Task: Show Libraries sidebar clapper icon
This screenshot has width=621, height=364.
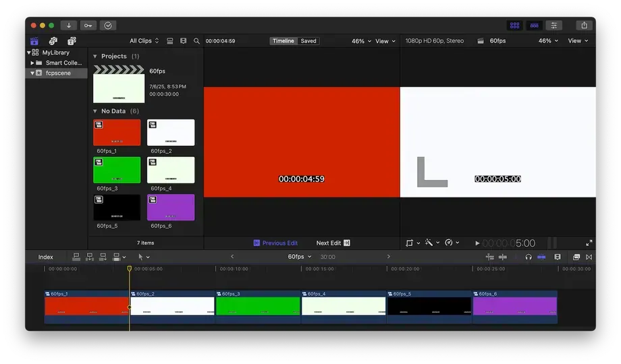Action: (34, 40)
